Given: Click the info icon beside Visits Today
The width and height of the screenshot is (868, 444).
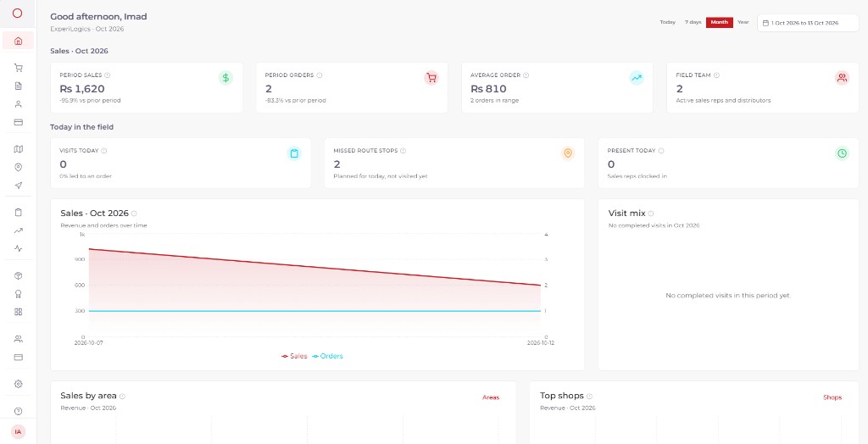Looking at the screenshot, I should point(104,151).
